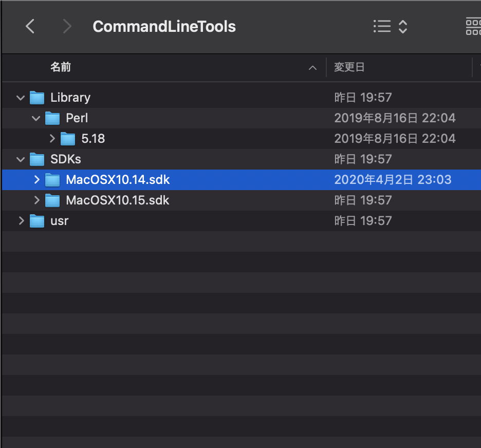Select the MacOSX10.14.sdk folder icon

pyautogui.click(x=52, y=180)
